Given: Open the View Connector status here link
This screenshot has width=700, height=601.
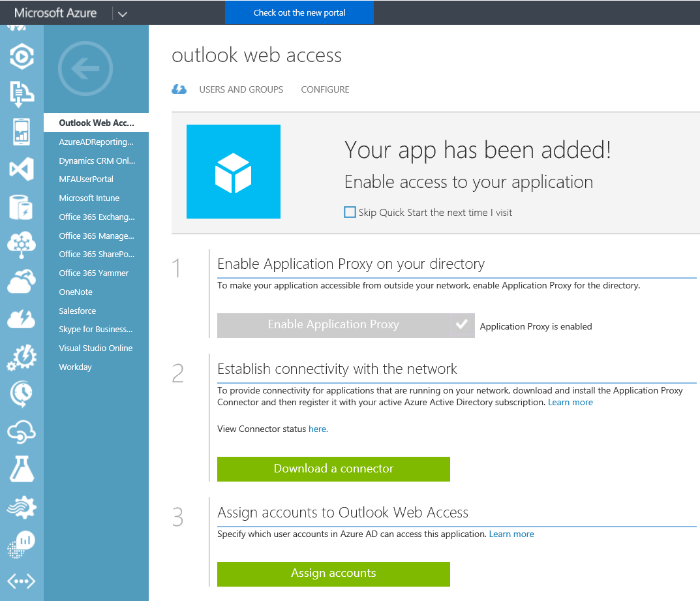Looking at the screenshot, I should 318,429.
